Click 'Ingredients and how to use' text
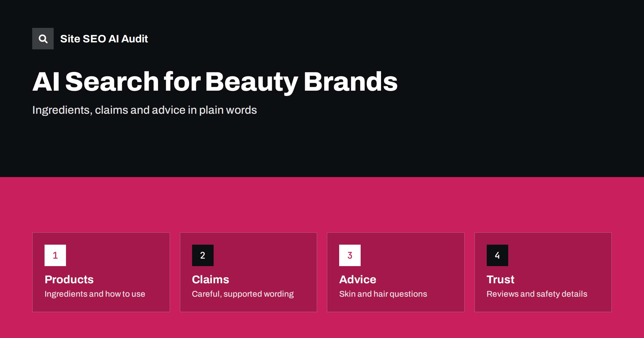Viewport: 644px width, 338px height. [x=95, y=294]
